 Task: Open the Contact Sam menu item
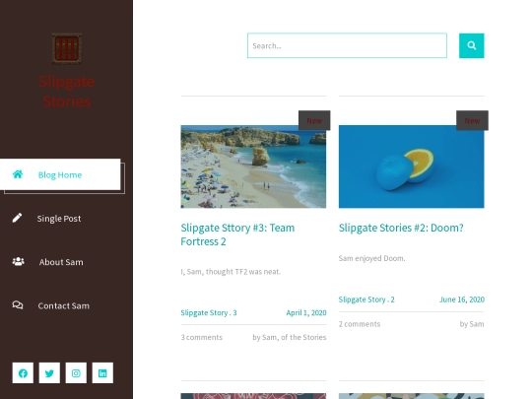pos(64,305)
